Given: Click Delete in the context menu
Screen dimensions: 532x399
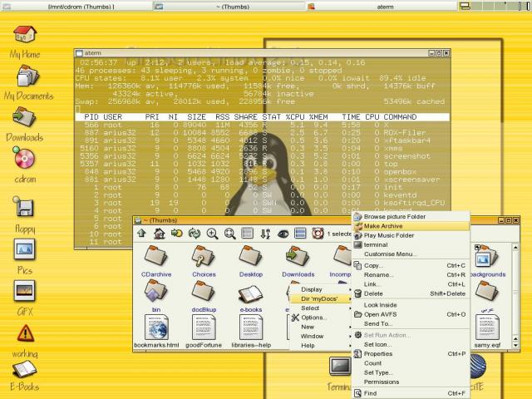Looking at the screenshot, I should pos(373,293).
